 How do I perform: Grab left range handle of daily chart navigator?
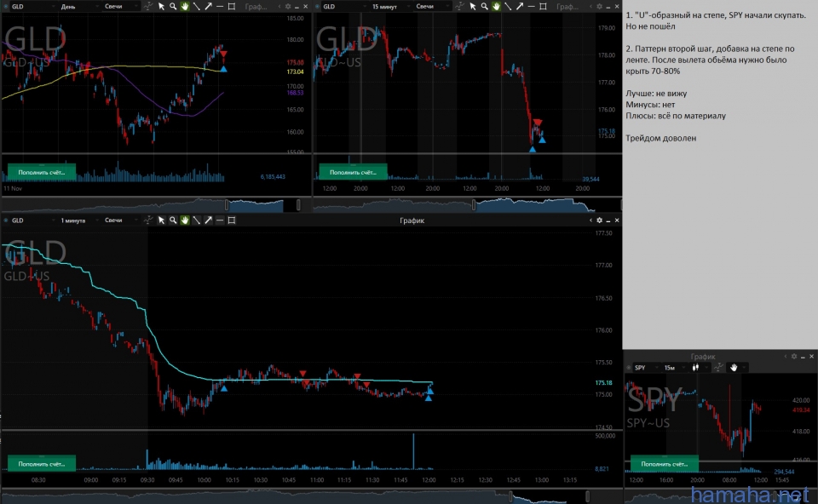click(x=227, y=204)
